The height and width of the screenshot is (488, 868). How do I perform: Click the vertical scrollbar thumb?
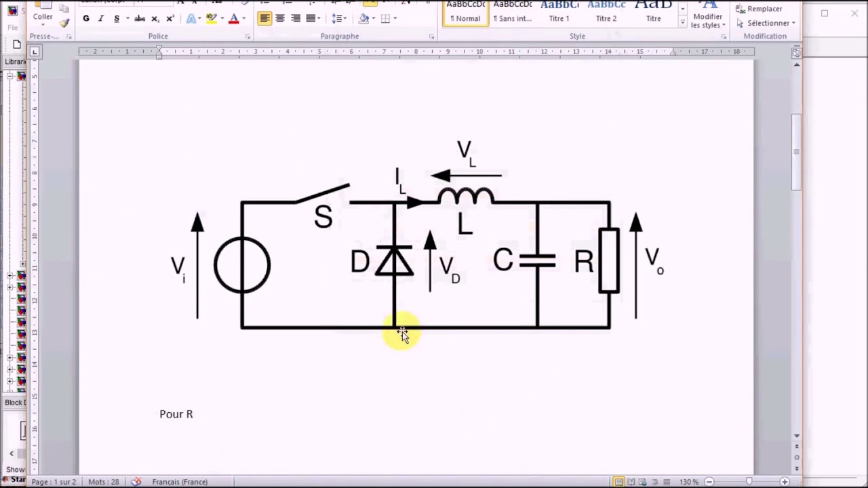(x=797, y=152)
